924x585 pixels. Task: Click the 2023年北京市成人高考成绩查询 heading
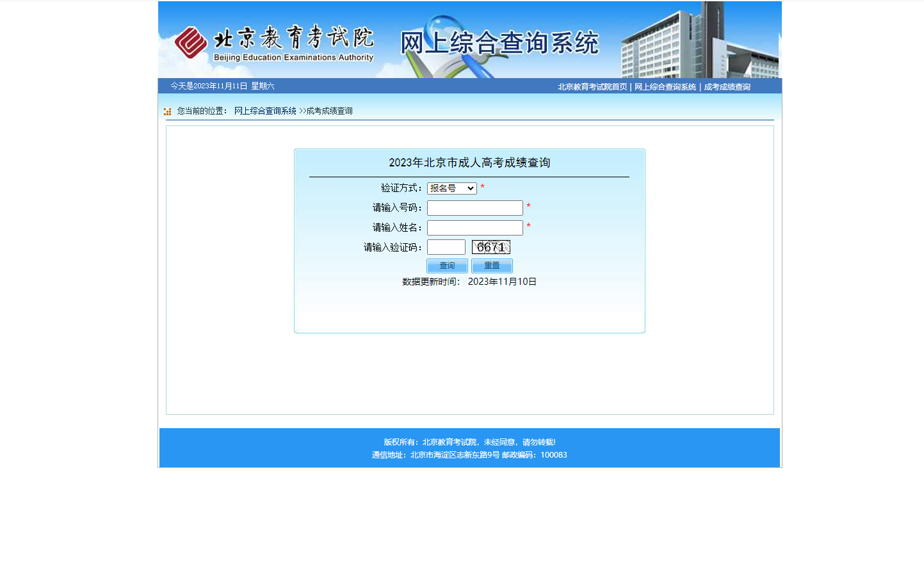(x=469, y=163)
